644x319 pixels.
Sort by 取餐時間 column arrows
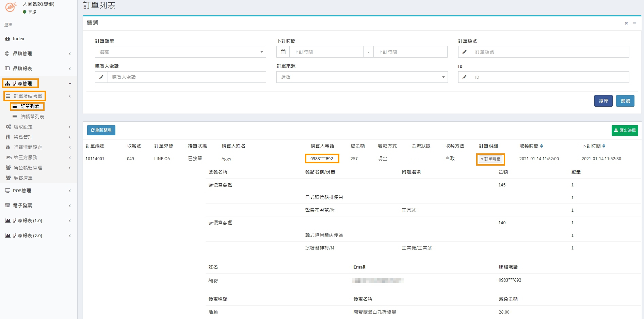click(x=542, y=146)
